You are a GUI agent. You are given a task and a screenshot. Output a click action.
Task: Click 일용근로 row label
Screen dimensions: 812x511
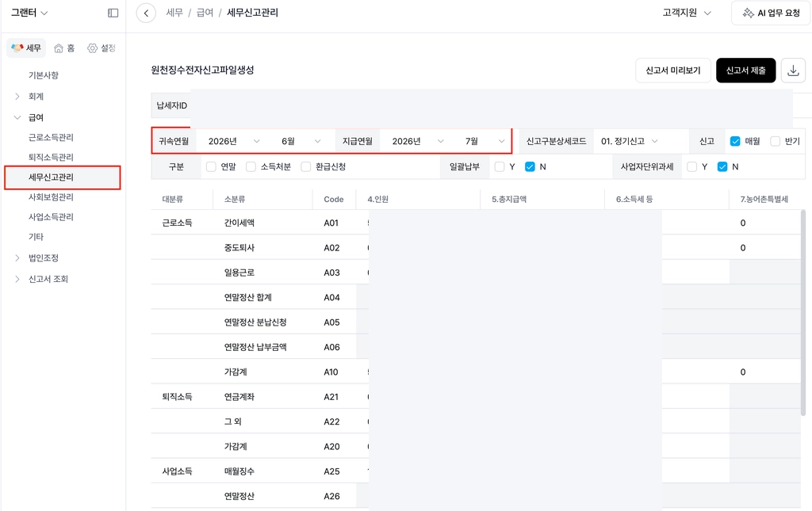tap(239, 273)
